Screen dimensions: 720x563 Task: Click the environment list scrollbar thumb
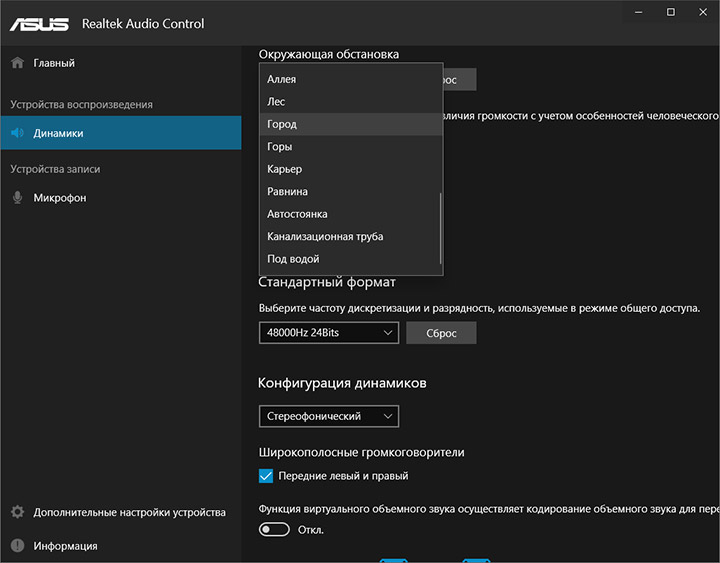(x=439, y=228)
